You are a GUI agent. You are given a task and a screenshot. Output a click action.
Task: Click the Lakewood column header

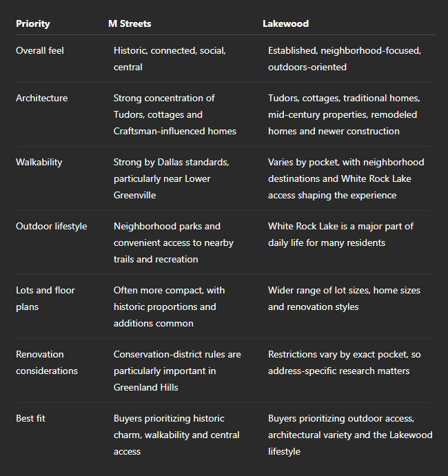pyautogui.click(x=285, y=23)
